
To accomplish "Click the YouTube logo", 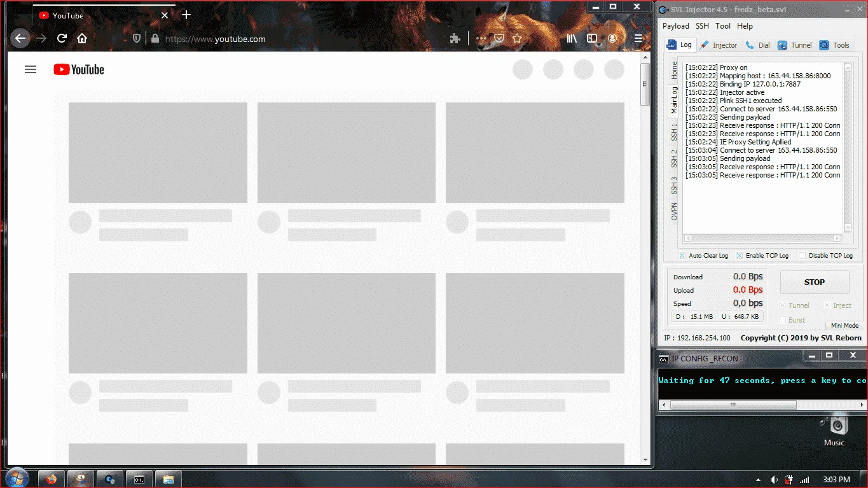I will (x=79, y=69).
